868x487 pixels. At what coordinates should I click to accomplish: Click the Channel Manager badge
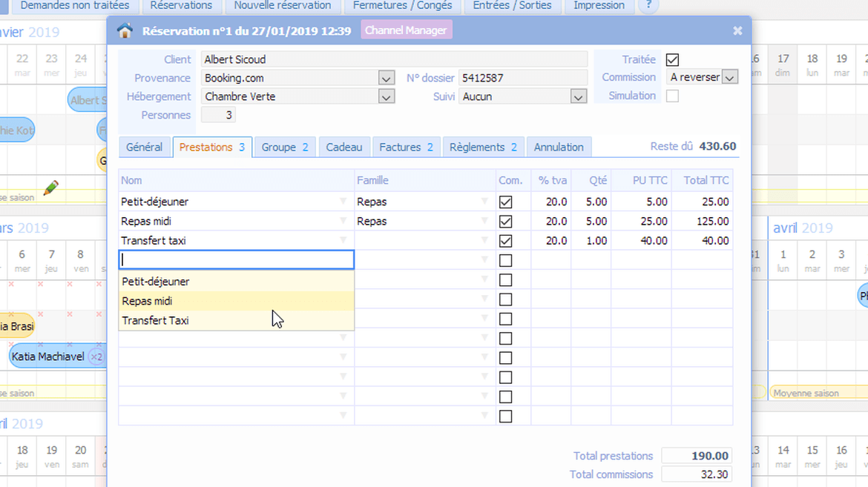click(406, 30)
